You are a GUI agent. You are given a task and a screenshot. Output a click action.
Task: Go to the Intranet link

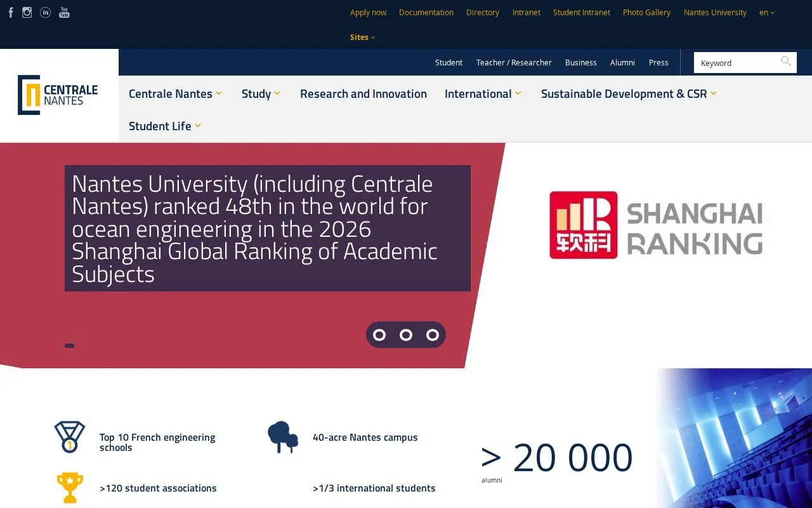527,13
